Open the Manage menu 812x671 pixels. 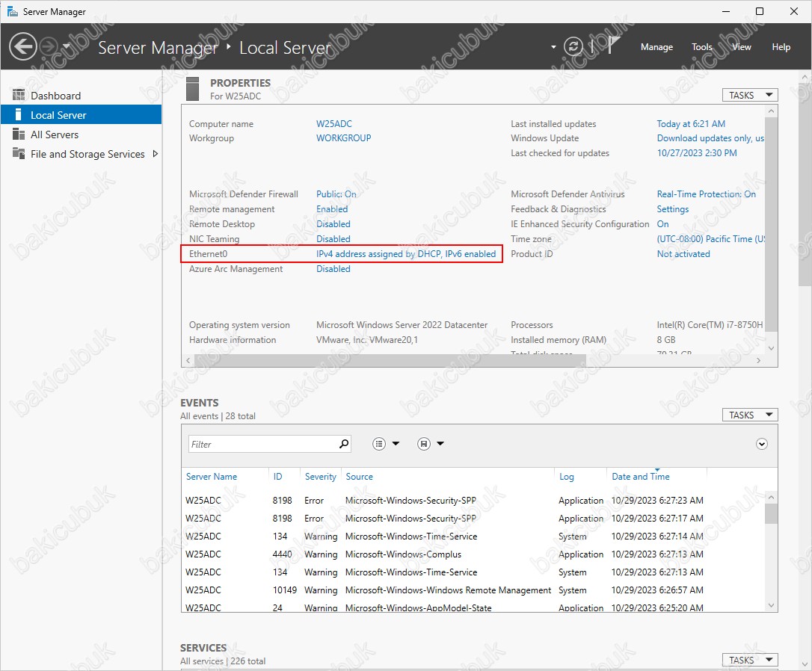[x=656, y=47]
